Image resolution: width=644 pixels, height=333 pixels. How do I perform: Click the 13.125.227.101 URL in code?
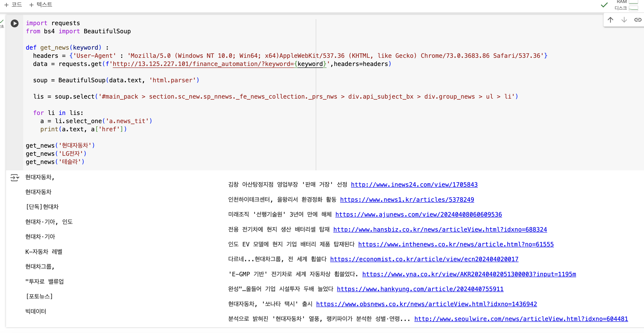click(219, 64)
